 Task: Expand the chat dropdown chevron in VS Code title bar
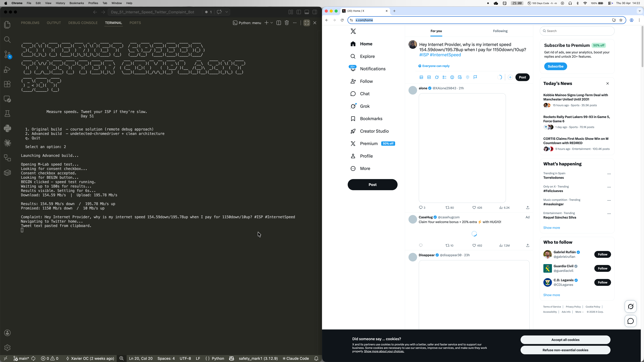point(227,12)
